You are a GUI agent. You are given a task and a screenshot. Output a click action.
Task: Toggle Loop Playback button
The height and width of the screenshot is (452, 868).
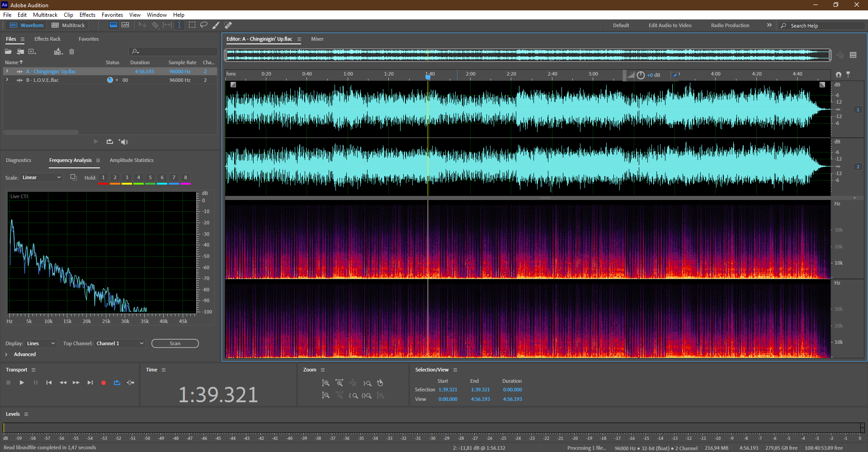(x=117, y=383)
